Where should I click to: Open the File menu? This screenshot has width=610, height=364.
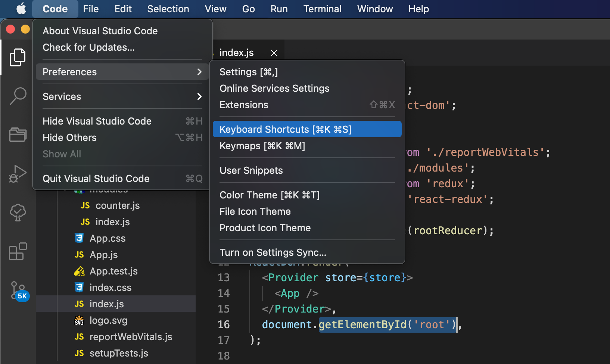coord(91,9)
